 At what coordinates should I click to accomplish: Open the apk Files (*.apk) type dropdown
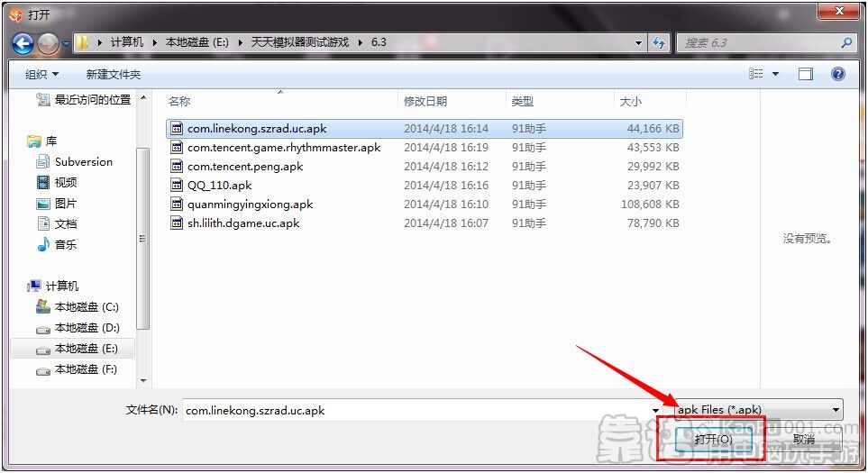tap(760, 410)
